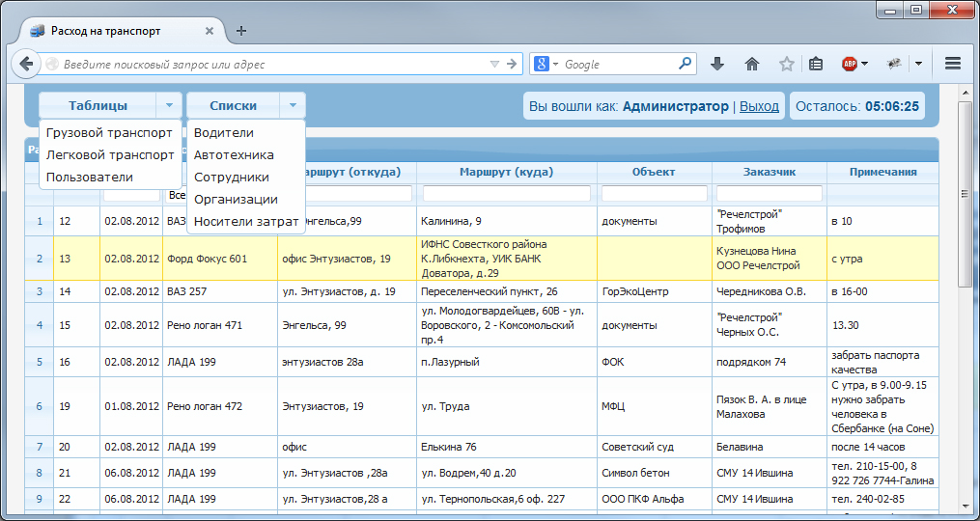Screen dimensions: 980x521
Task: Close the Расход на транспорт tab
Action: point(210,31)
